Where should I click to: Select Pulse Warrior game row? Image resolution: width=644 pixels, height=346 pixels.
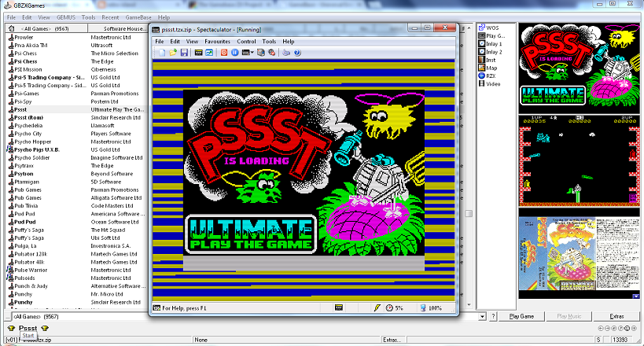(77, 270)
